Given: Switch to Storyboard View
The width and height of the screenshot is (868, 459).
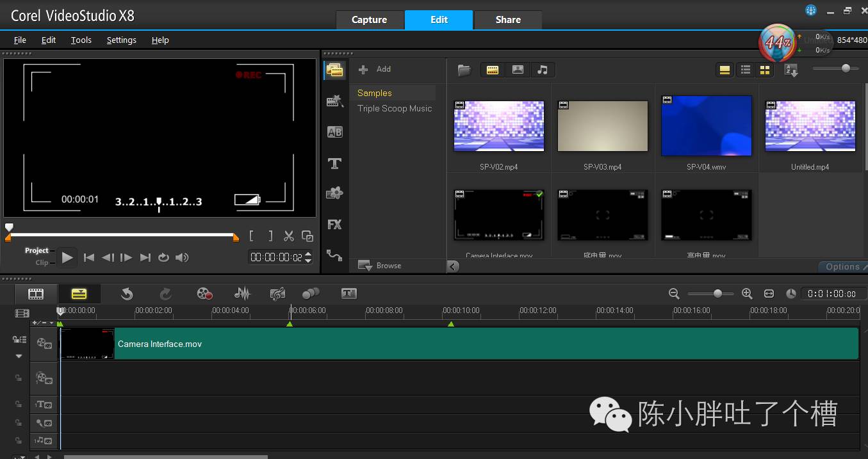Looking at the screenshot, I should [36, 294].
